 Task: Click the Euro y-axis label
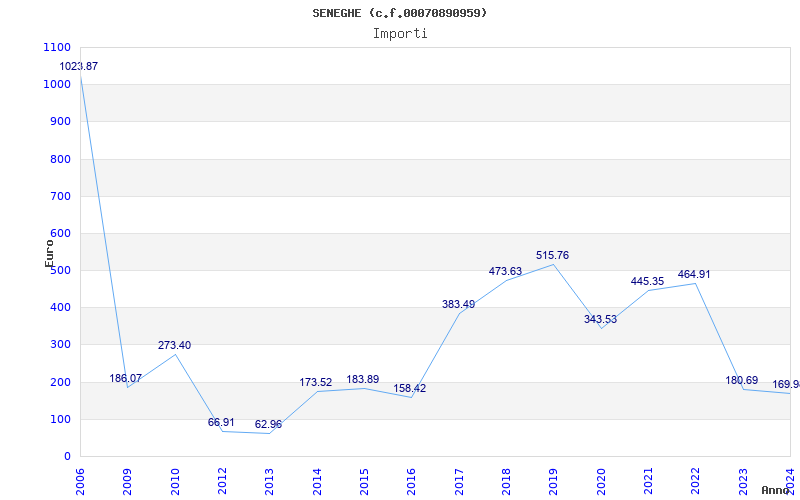[49, 254]
